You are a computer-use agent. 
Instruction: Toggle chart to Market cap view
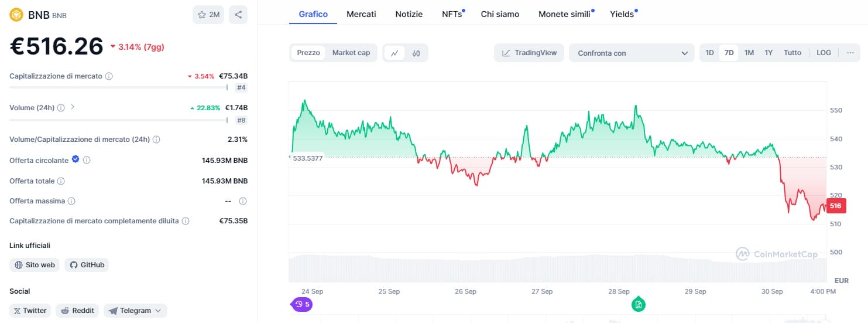tap(351, 53)
